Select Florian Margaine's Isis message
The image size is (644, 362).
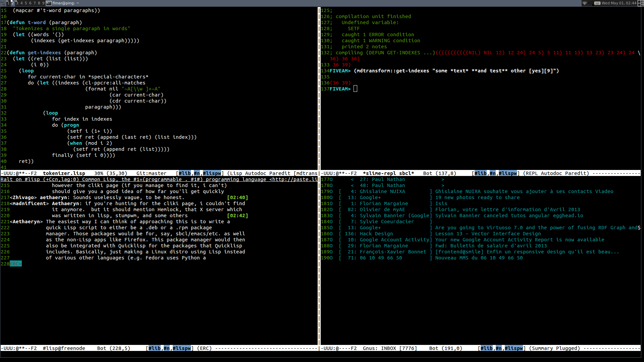pyautogui.click(x=393, y=203)
